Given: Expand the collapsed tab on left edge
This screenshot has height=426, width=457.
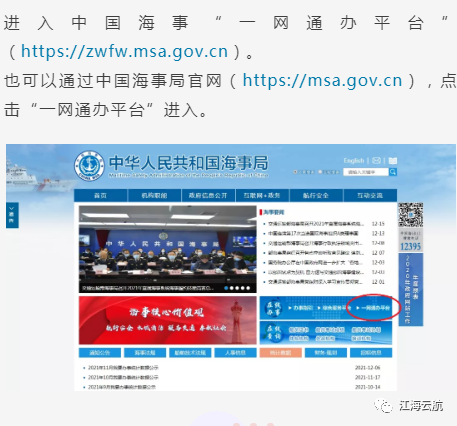Looking at the screenshot, I should click(12, 215).
